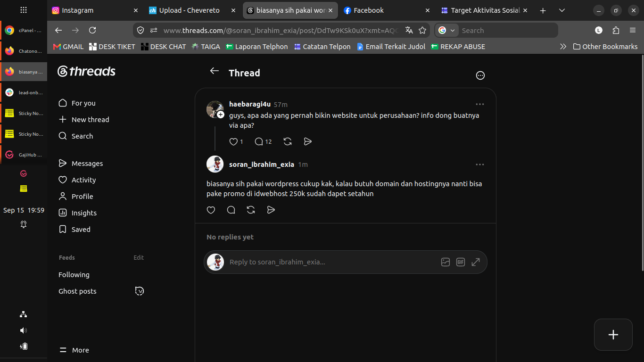Click the reply to soran_ibrahim_exia field
Image resolution: width=644 pixels, height=362 pixels.
[330, 262]
